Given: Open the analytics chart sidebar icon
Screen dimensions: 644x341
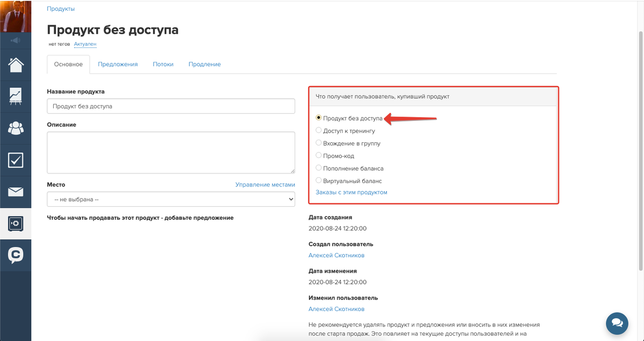Looking at the screenshot, I should coord(16,96).
